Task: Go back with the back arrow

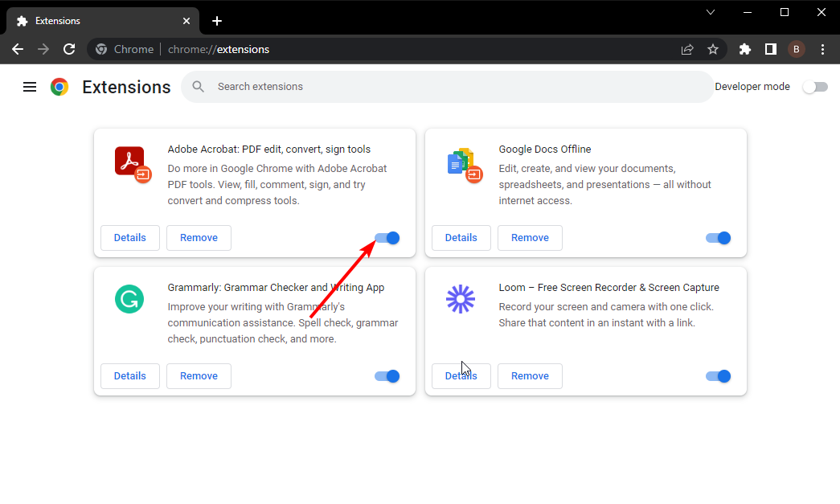Action: pyautogui.click(x=18, y=49)
